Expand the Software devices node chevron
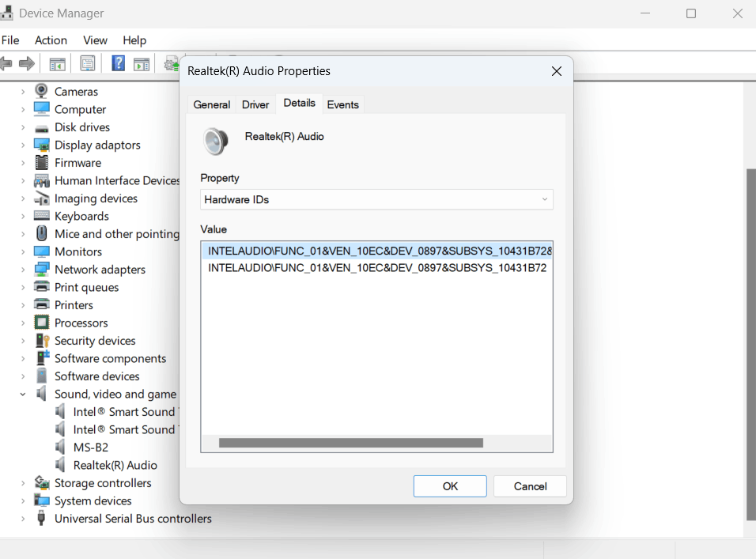This screenshot has height=559, width=756. coord(23,376)
